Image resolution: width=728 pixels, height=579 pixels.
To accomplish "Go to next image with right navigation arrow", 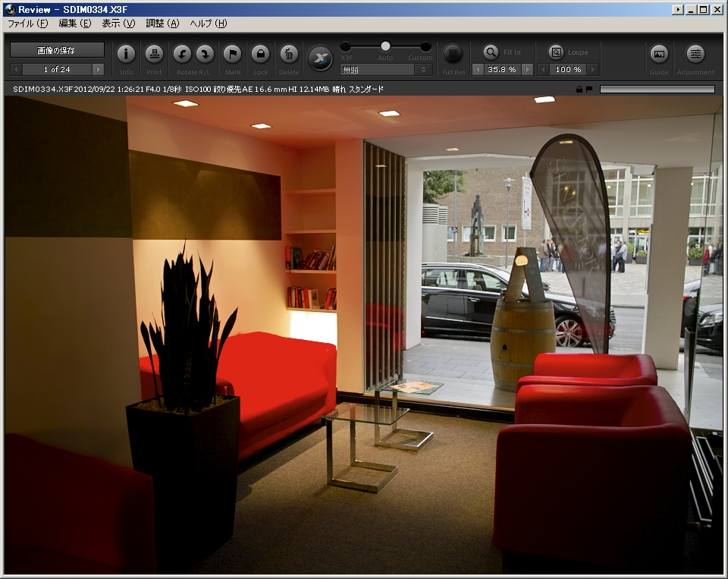I will click(97, 68).
